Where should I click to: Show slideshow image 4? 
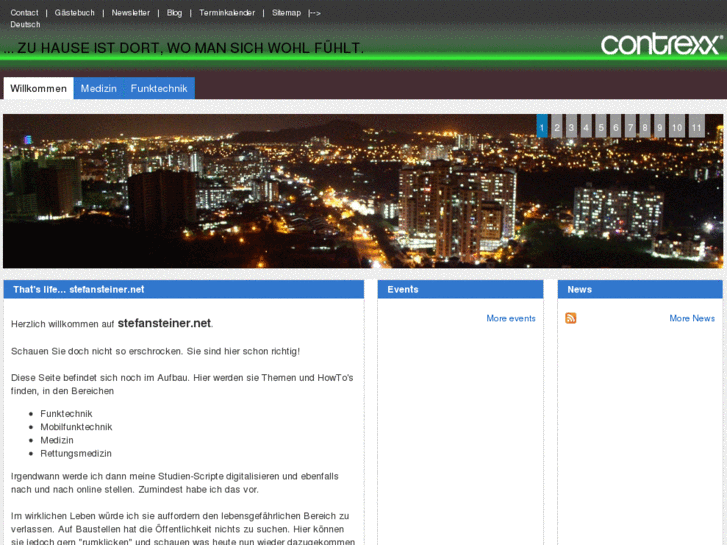[586, 126]
